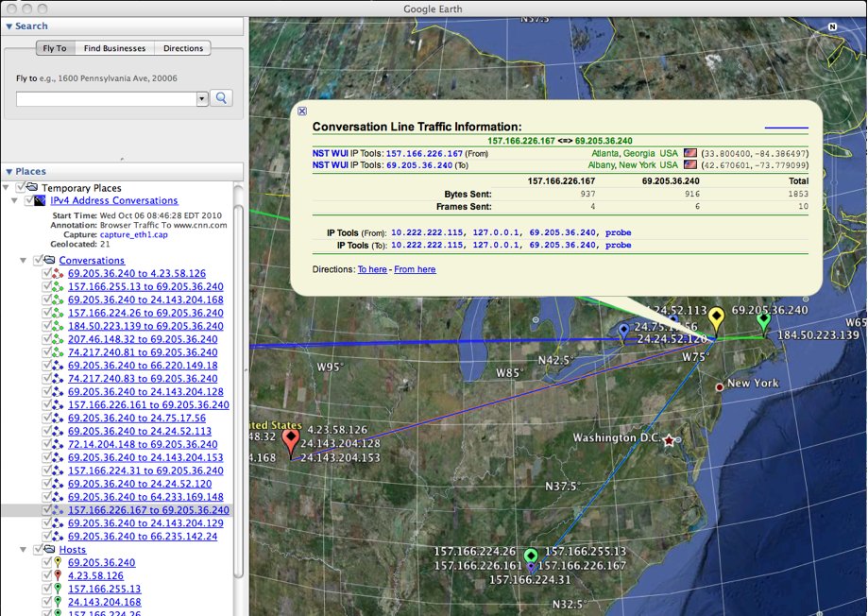Uncheck the Temporary Places checkbox
This screenshot has height=616, width=868.
(21, 187)
